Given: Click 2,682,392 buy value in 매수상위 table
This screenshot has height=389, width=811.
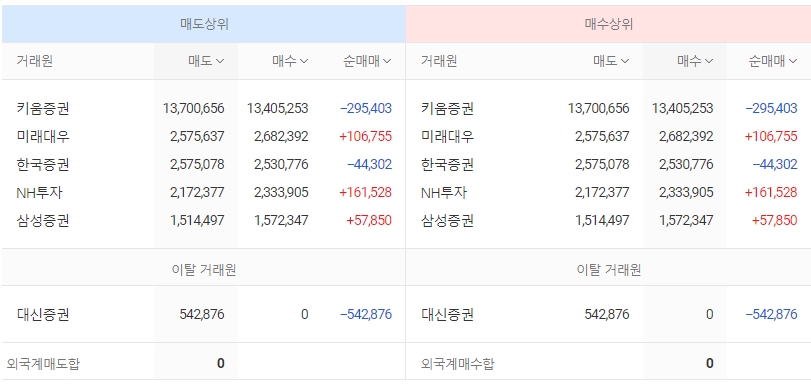Looking at the screenshot, I should tap(686, 137).
